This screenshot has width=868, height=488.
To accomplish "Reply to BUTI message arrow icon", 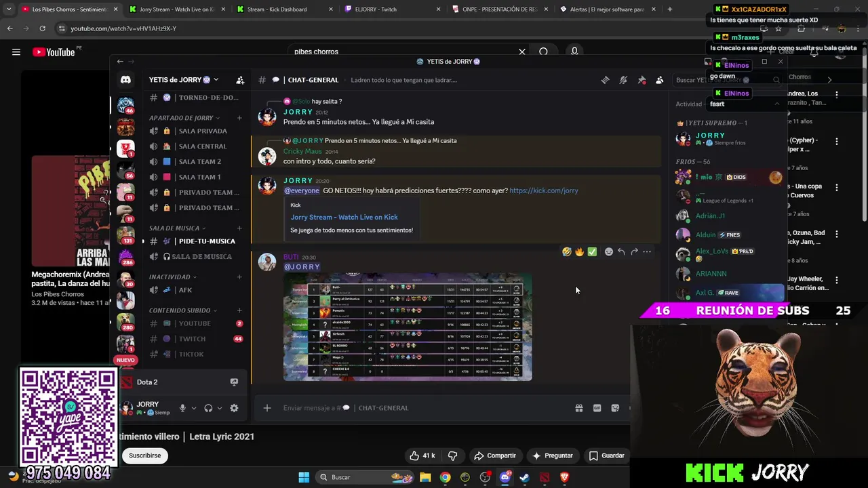I will click(x=621, y=251).
